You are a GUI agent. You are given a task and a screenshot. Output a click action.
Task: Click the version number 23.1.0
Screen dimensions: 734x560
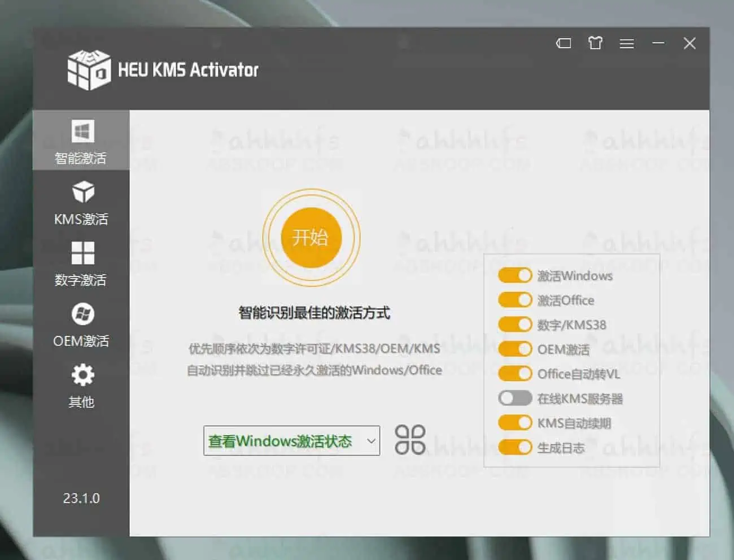click(x=82, y=498)
